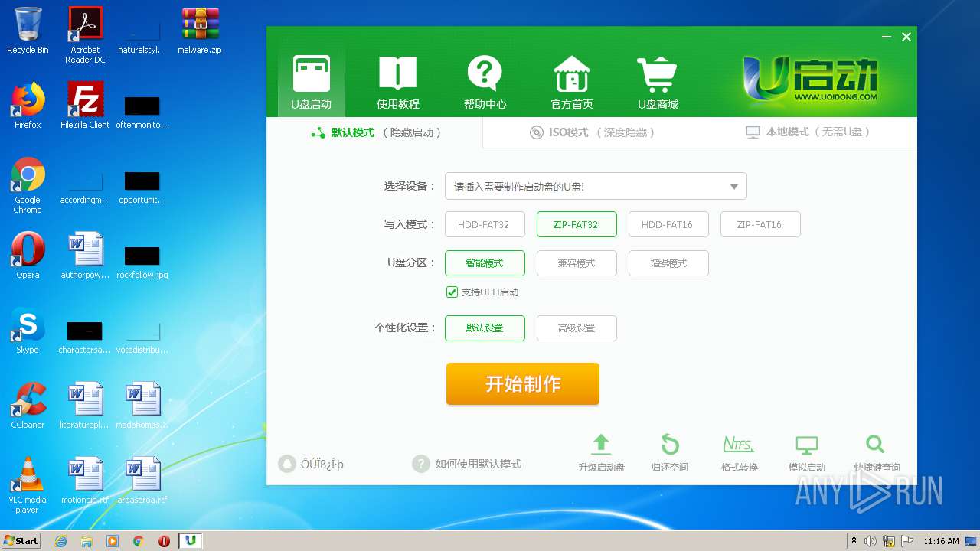Open the U盘商城 shopping cart icon
The height and width of the screenshot is (551, 980).
(x=658, y=82)
